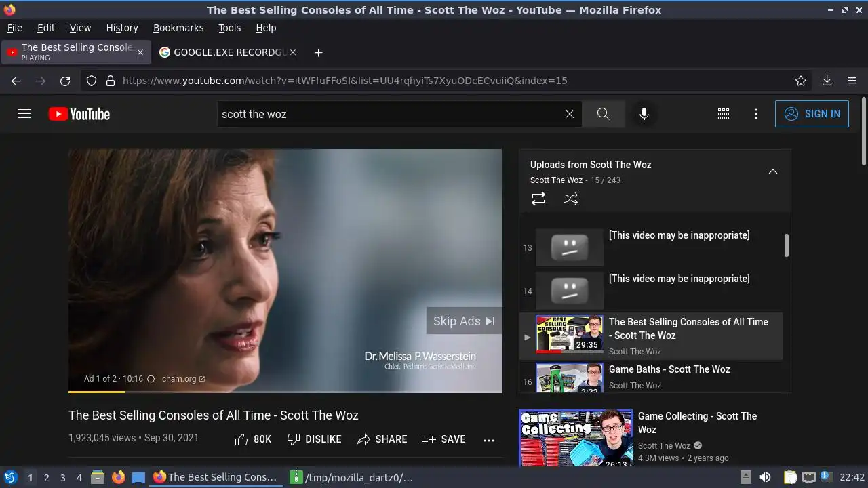Image resolution: width=868 pixels, height=488 pixels.
Task: Open a new tab with plus
Action: coord(318,52)
